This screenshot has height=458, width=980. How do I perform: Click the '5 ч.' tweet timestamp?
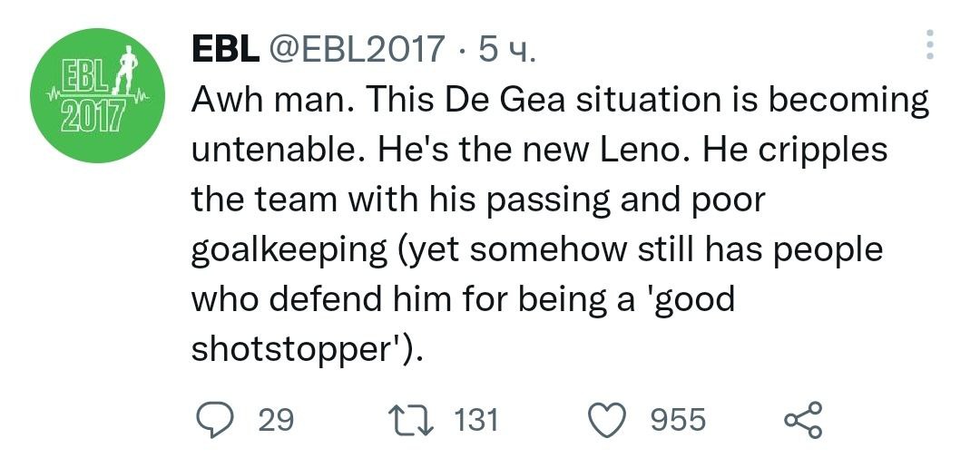(x=506, y=48)
